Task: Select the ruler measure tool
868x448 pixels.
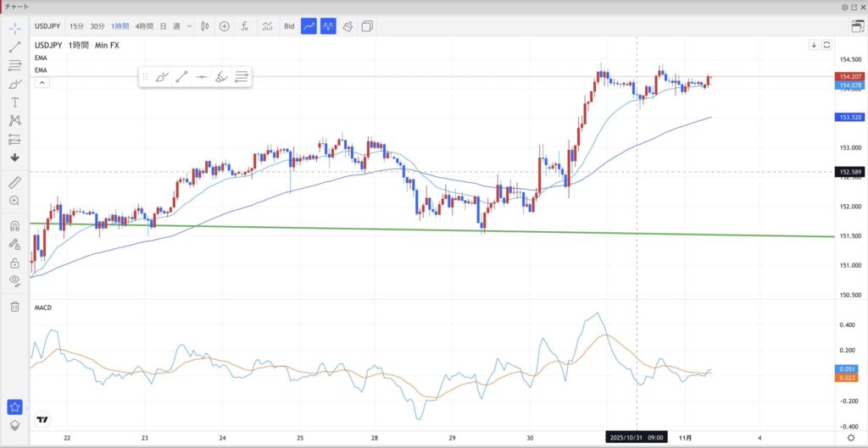Action: [14, 182]
